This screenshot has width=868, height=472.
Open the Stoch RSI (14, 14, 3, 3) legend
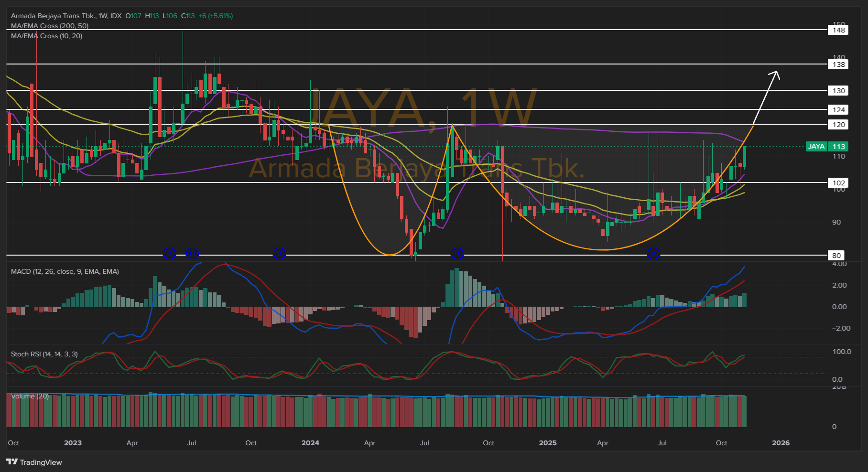(44, 354)
